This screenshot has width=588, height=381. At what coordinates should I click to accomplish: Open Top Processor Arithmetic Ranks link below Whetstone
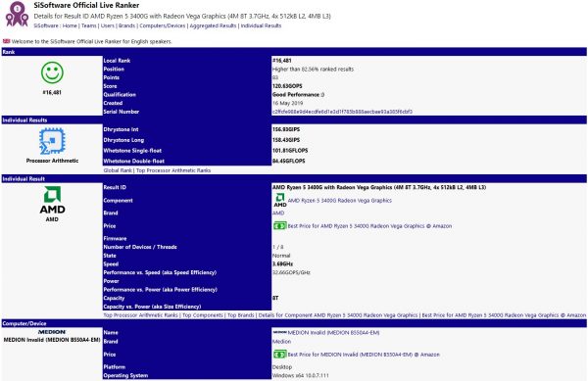[173, 170]
